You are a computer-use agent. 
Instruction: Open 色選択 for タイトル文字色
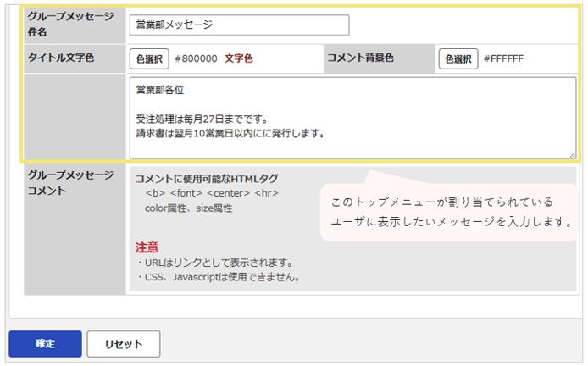(149, 58)
